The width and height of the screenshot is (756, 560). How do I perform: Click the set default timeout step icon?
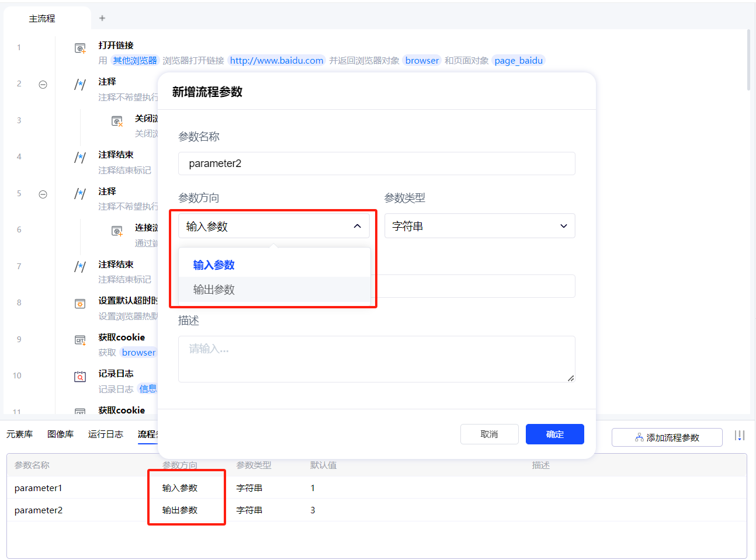pos(80,304)
